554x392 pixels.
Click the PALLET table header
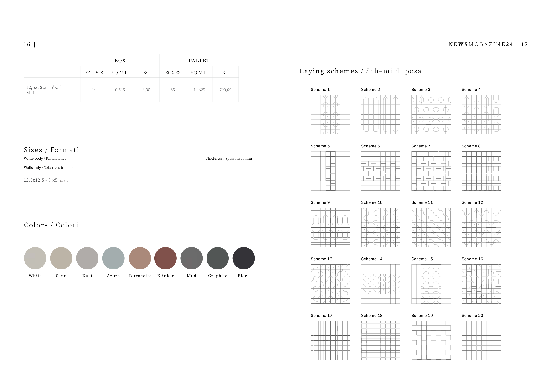tap(199, 61)
